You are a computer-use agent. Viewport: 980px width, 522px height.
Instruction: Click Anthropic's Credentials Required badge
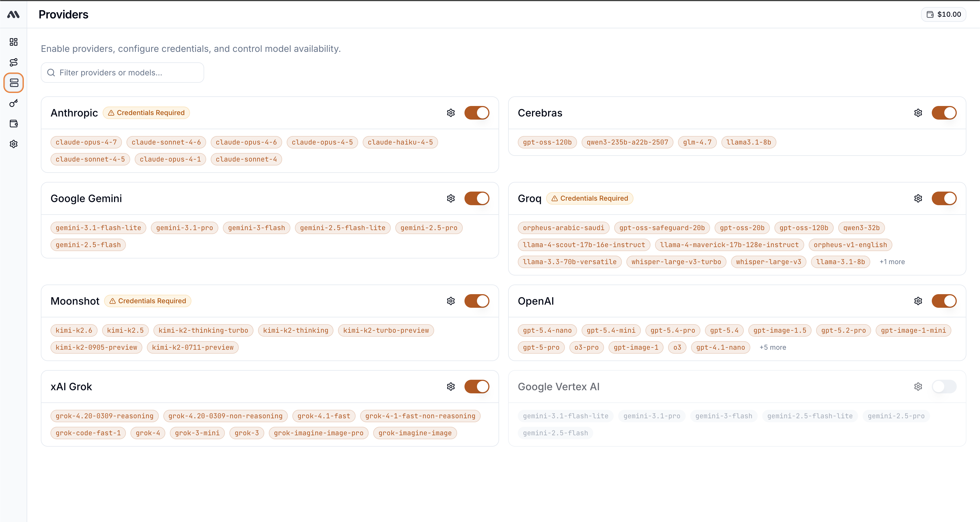(147, 113)
